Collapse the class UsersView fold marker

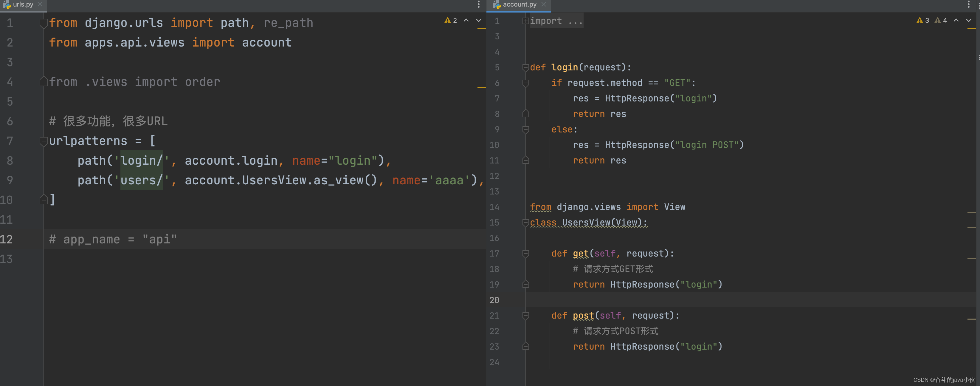click(x=525, y=223)
